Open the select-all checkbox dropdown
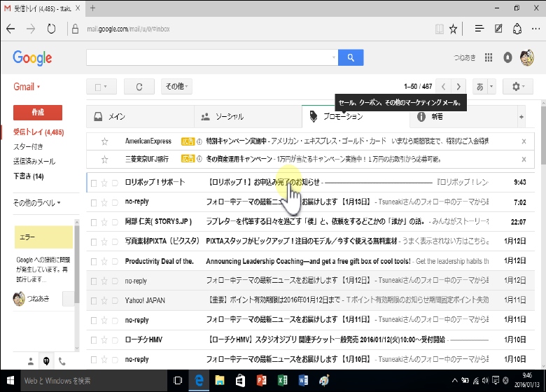This screenshot has width=546, height=392. pos(101,87)
